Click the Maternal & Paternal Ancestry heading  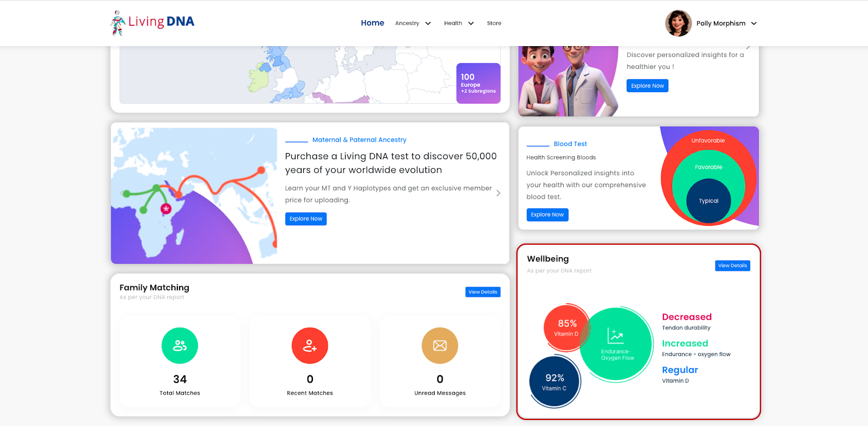[x=359, y=140]
